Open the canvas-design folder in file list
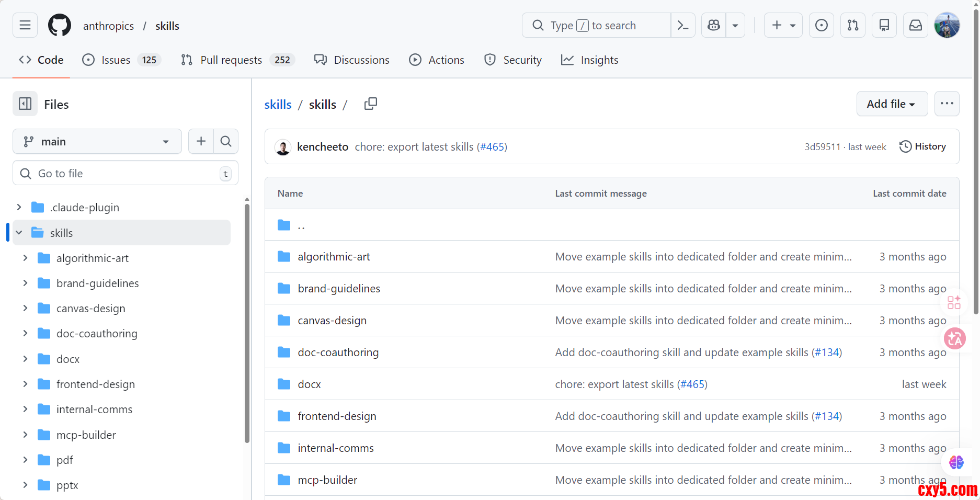The height and width of the screenshot is (500, 980). [332, 321]
